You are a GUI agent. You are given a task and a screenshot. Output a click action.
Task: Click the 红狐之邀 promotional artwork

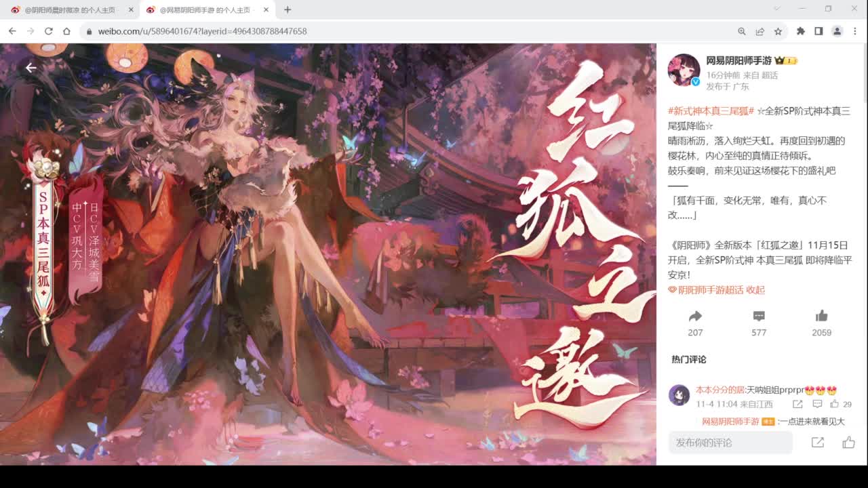tap(328, 254)
